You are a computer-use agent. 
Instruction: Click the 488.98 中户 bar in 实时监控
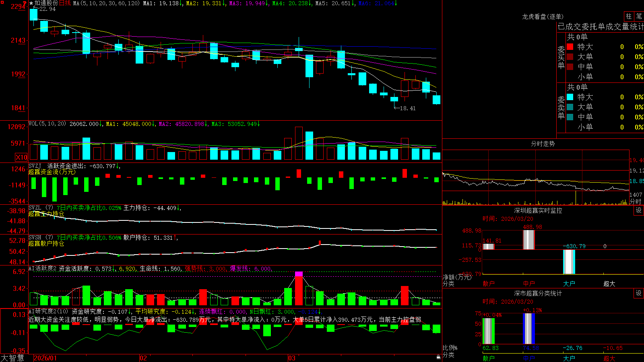tap(528, 240)
